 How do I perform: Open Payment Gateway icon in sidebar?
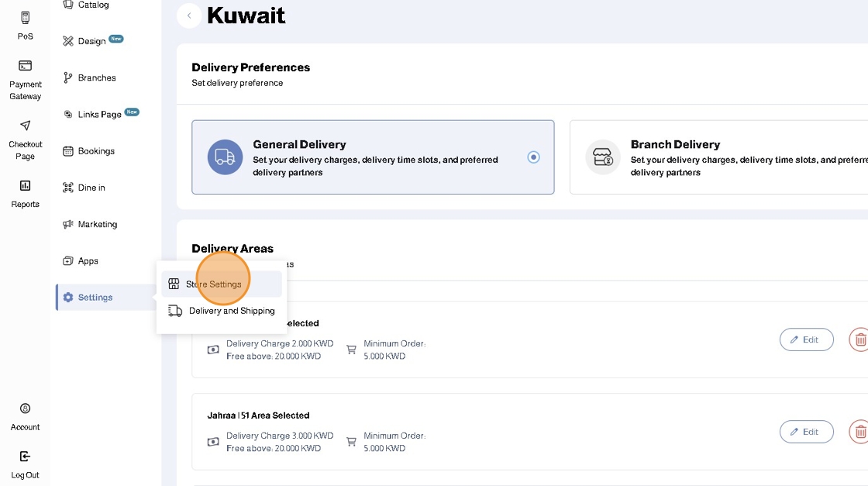click(26, 66)
